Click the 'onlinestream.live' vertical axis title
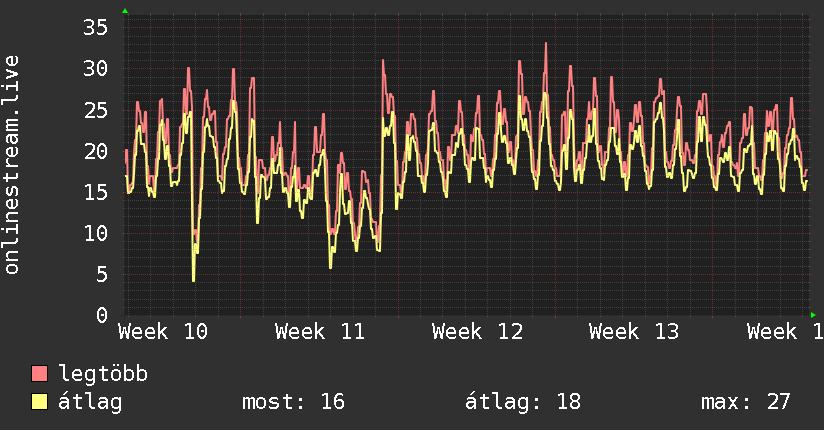Viewport: 824px width, 430px height. [x=11, y=165]
